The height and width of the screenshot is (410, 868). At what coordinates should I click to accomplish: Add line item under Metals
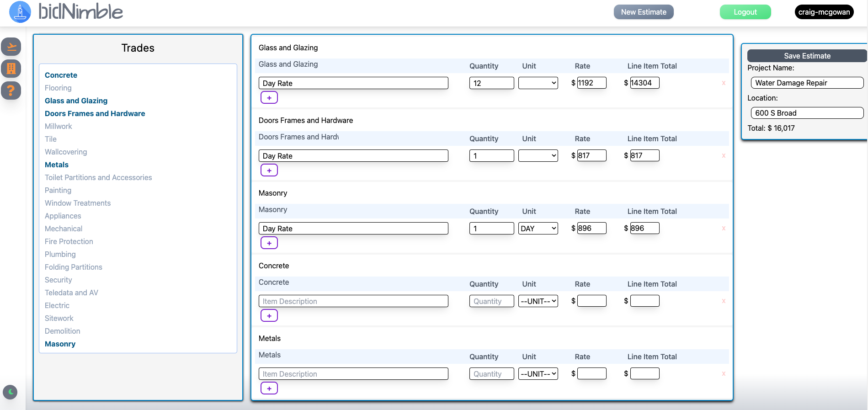tap(269, 389)
